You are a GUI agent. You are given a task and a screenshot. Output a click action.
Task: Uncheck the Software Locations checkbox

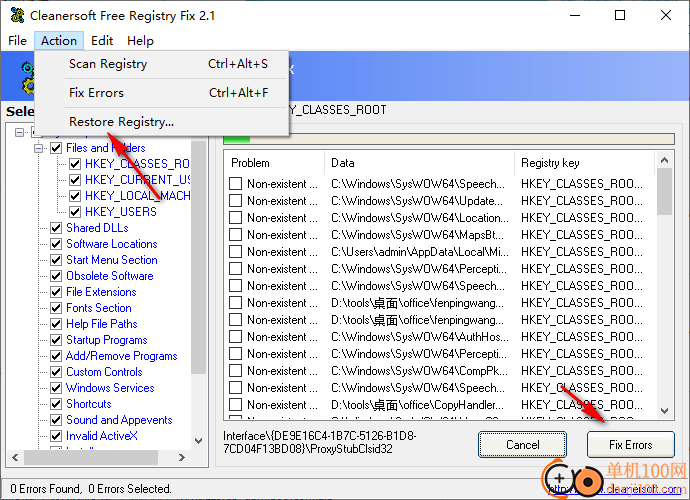point(56,244)
